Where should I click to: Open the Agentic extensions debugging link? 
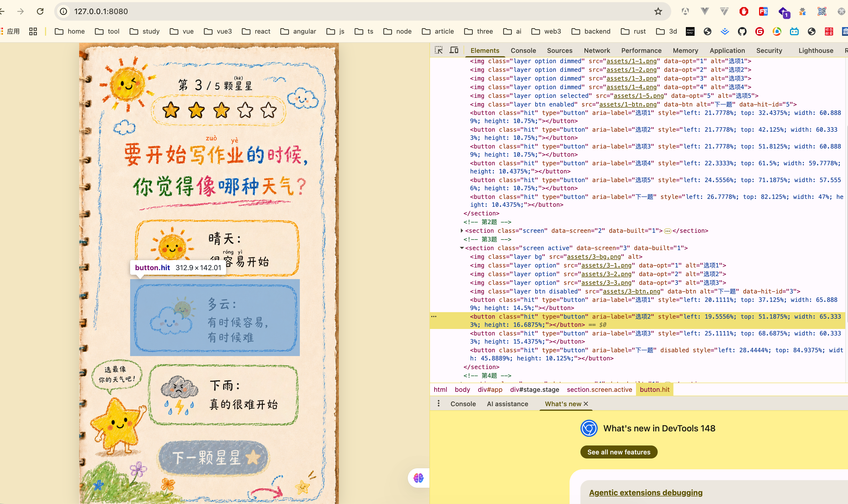pos(645,492)
